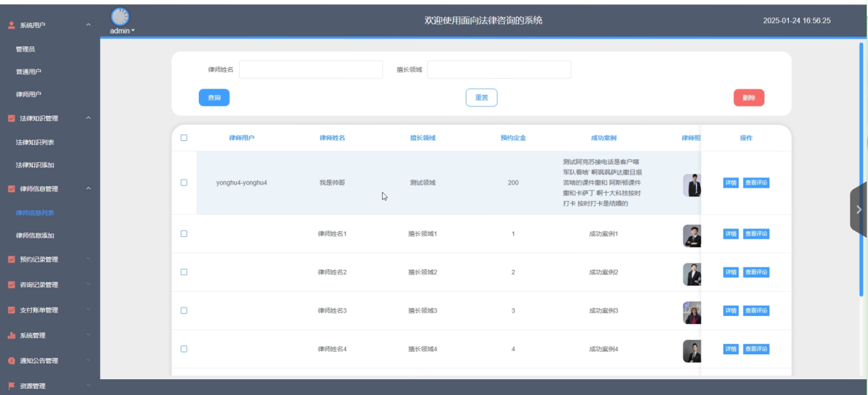Tick the select-all checkbox in table header

[x=184, y=138]
